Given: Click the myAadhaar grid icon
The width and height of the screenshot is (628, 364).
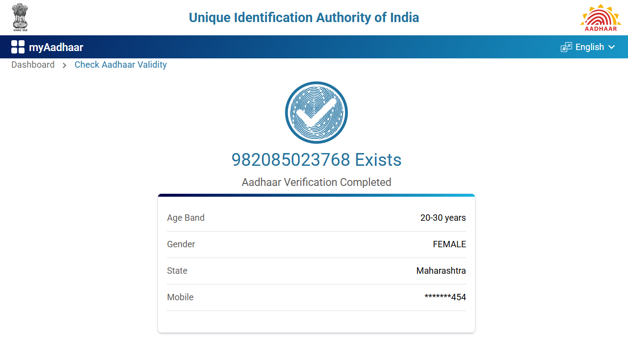Looking at the screenshot, I should point(18,47).
